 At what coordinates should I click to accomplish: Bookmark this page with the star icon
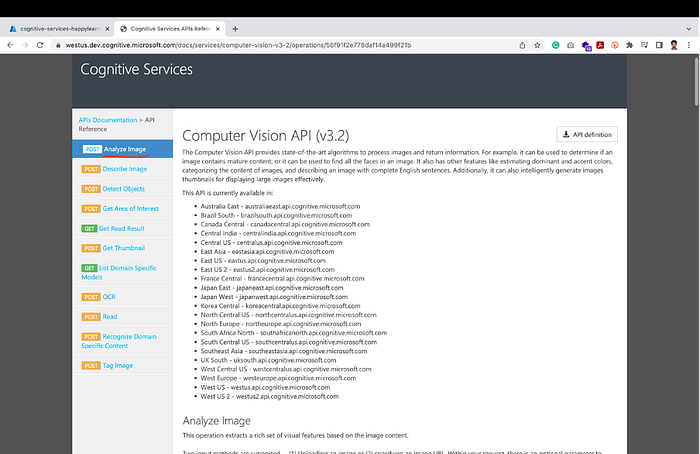(x=537, y=45)
